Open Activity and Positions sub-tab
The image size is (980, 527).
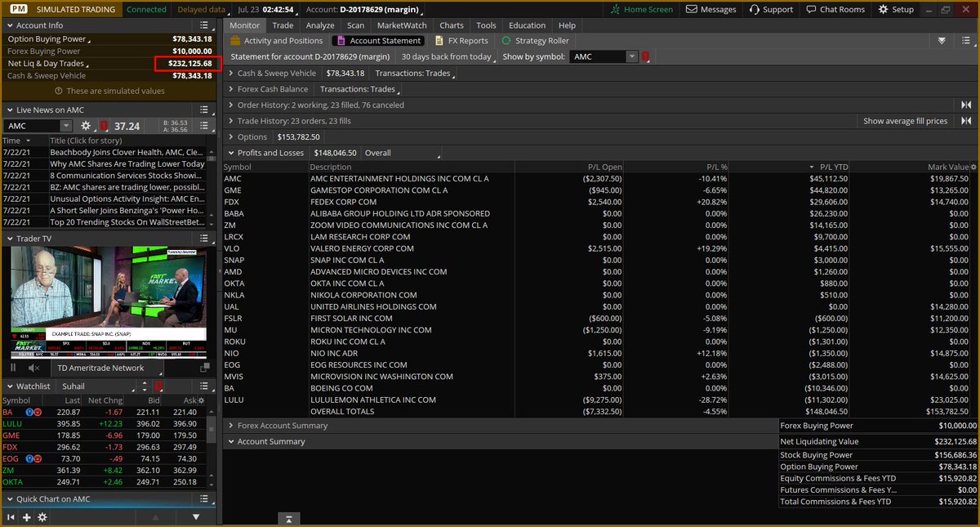coord(276,41)
